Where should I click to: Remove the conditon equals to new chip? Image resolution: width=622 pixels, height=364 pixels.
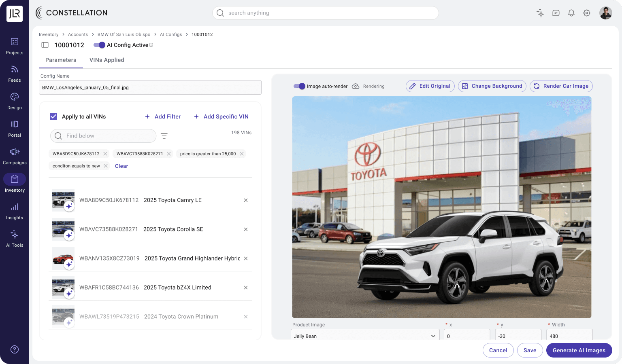[x=106, y=166]
